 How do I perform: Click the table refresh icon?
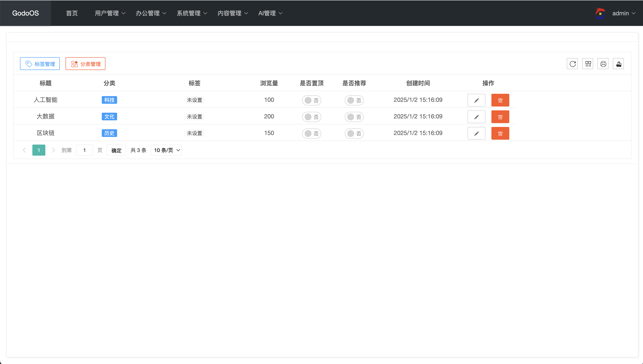[572, 64]
